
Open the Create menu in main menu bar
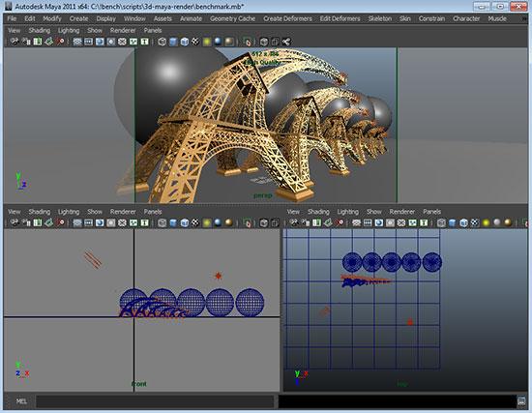click(78, 18)
